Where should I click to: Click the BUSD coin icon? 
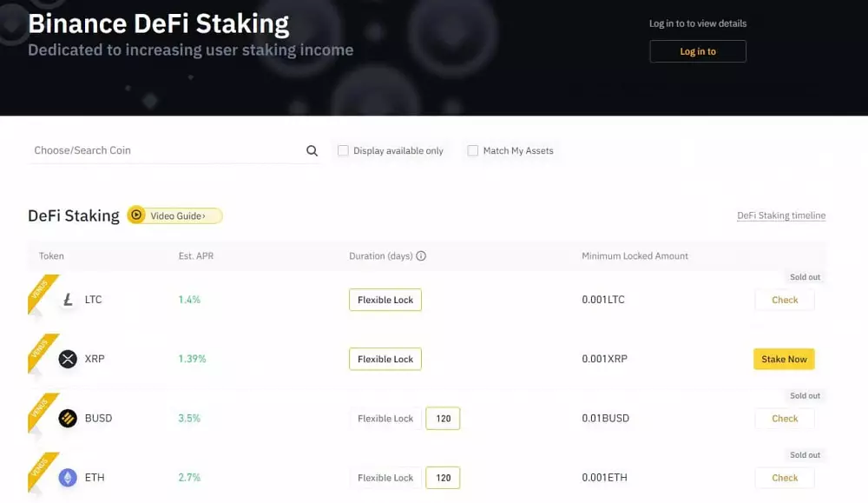tap(68, 418)
